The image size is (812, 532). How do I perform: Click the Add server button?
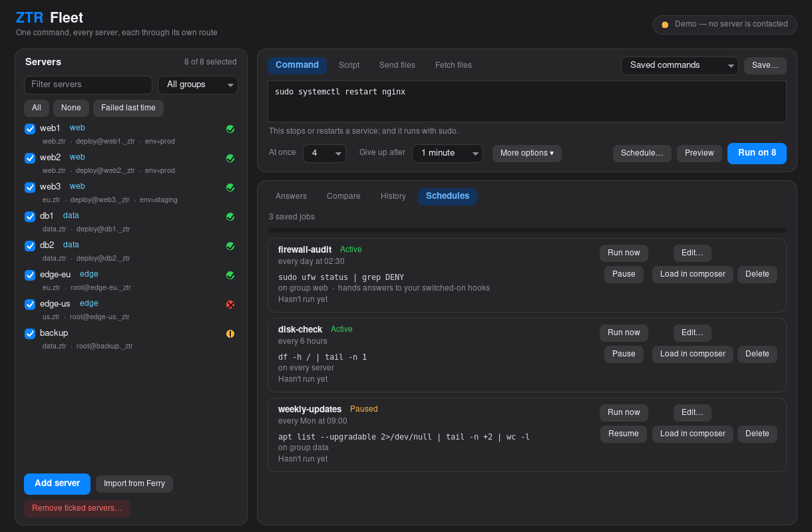(x=57, y=483)
